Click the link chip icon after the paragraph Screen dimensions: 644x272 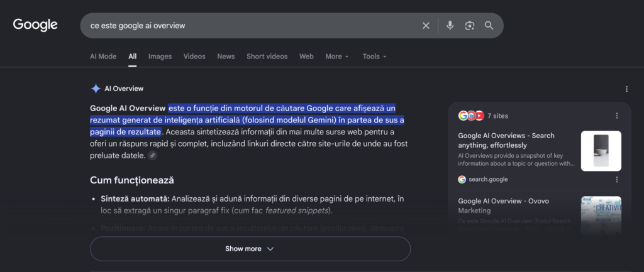pos(152,156)
